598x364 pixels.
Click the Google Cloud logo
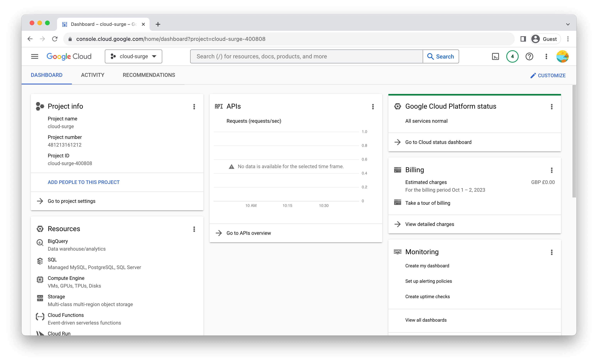[69, 57]
